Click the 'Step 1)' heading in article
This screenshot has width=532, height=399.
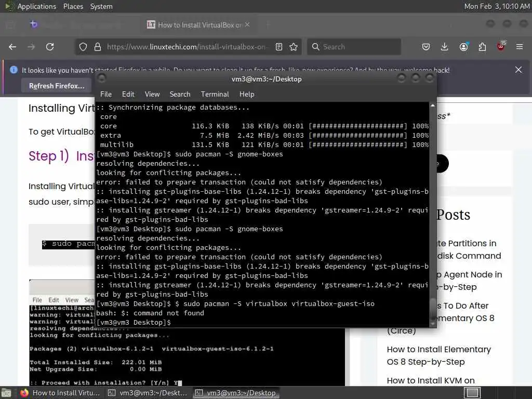pos(48,156)
